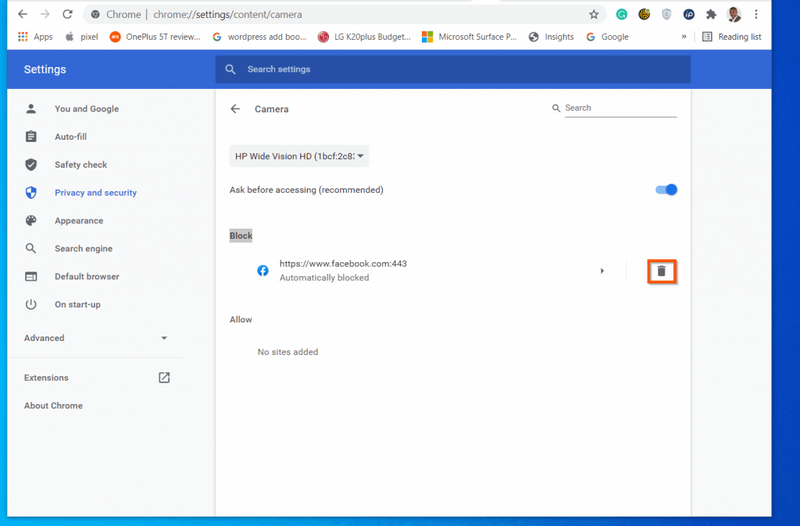Reload the page

pyautogui.click(x=67, y=14)
